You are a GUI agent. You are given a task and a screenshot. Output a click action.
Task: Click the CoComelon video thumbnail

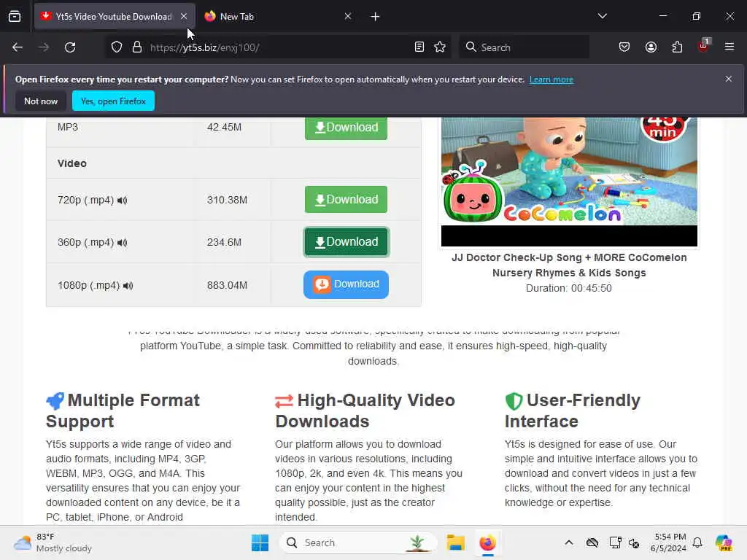point(569,182)
